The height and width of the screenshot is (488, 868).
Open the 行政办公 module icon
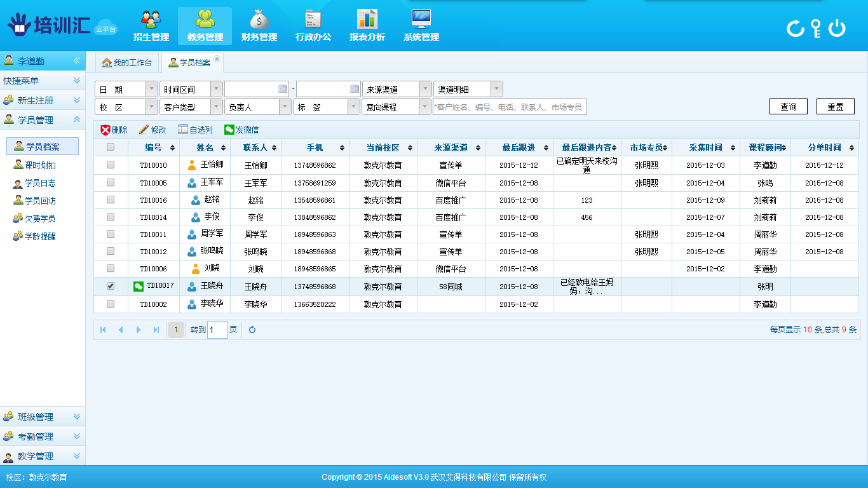tap(313, 25)
